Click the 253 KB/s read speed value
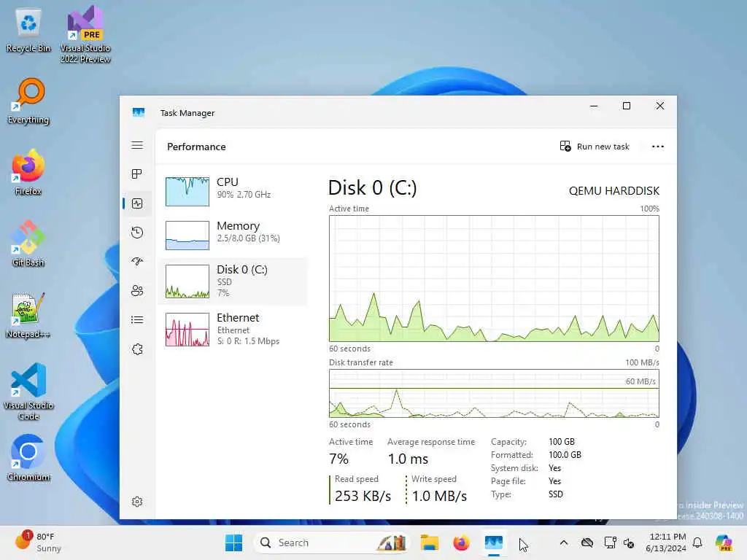Image resolution: width=747 pixels, height=560 pixels. (363, 496)
